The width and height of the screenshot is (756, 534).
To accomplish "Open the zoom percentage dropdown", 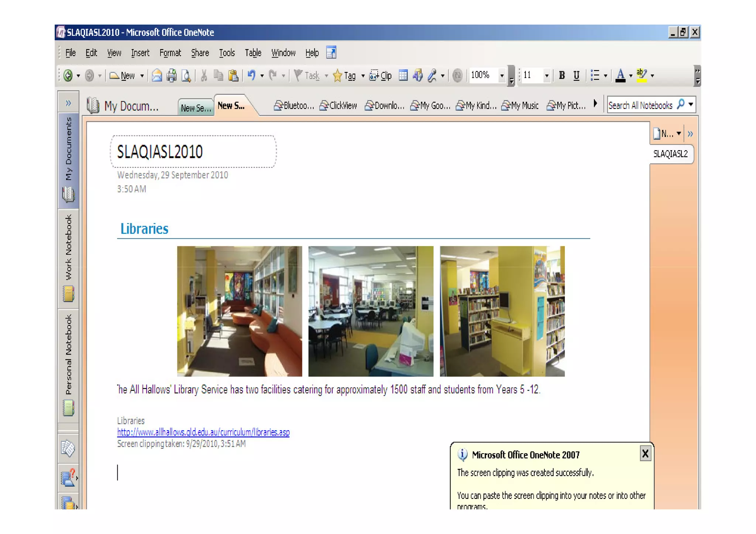I will coord(502,75).
